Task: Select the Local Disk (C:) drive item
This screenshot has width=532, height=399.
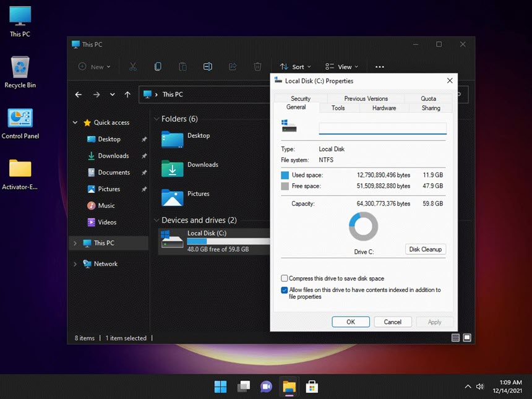Action: [215, 242]
